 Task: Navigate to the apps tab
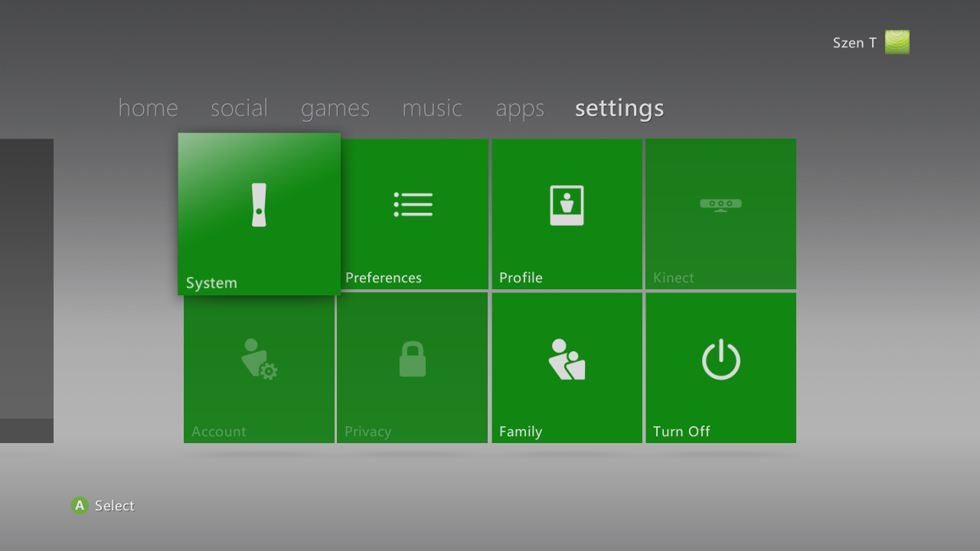[520, 109]
